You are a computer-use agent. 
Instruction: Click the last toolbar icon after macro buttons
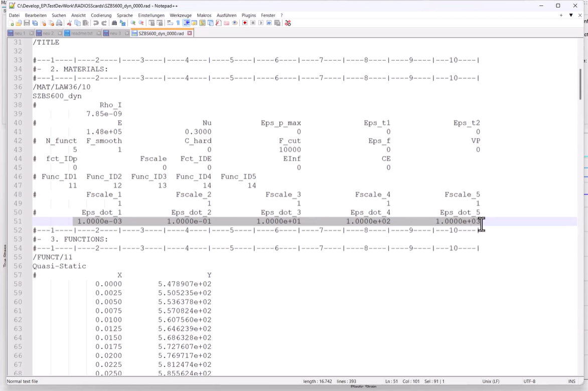point(287,23)
